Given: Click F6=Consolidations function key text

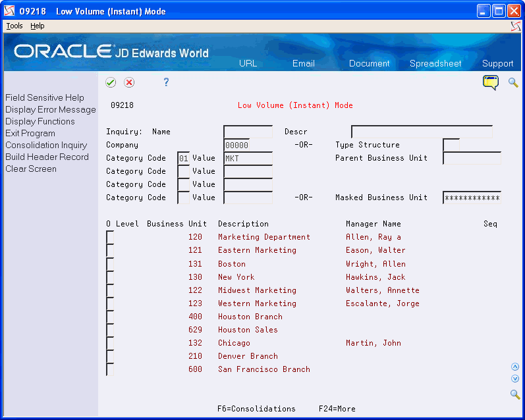Looking at the screenshot, I should coord(256,409).
